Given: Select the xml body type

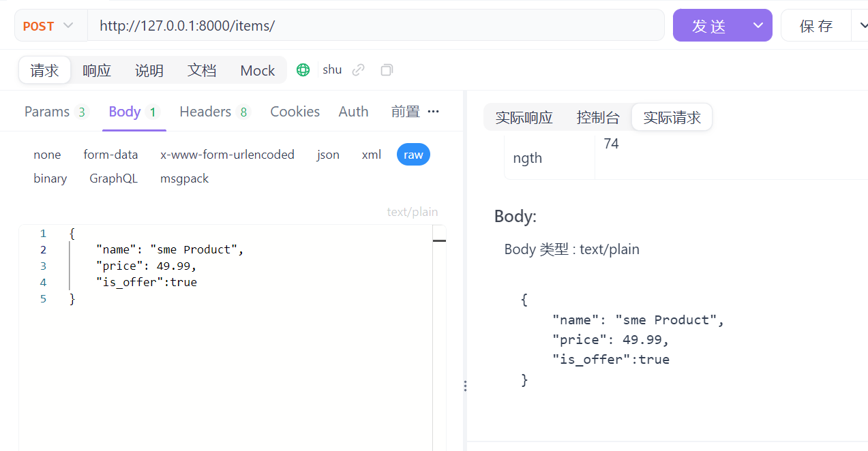Looking at the screenshot, I should (371, 155).
